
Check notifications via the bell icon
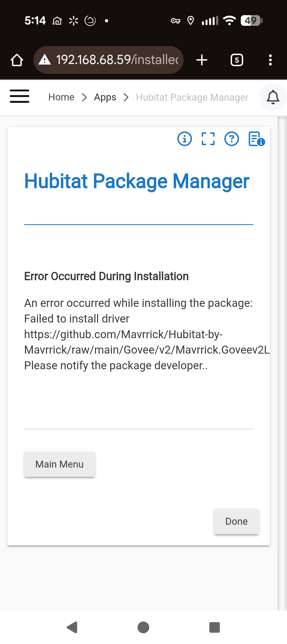[x=273, y=97]
